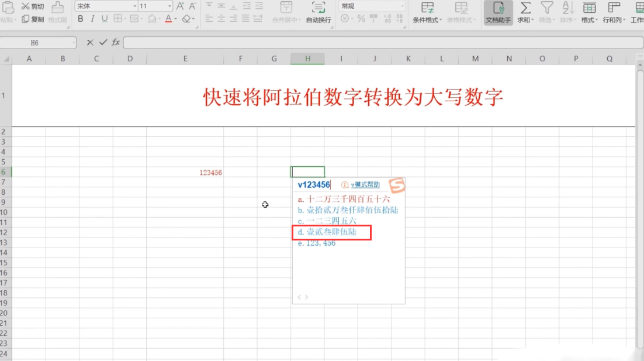Screen dimensions: 644x361
Task: Click the eraser clear icon
Action: click(186, 19)
